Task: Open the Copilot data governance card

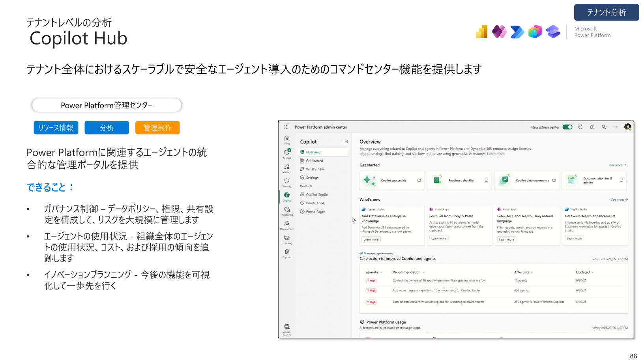Action: (527, 180)
